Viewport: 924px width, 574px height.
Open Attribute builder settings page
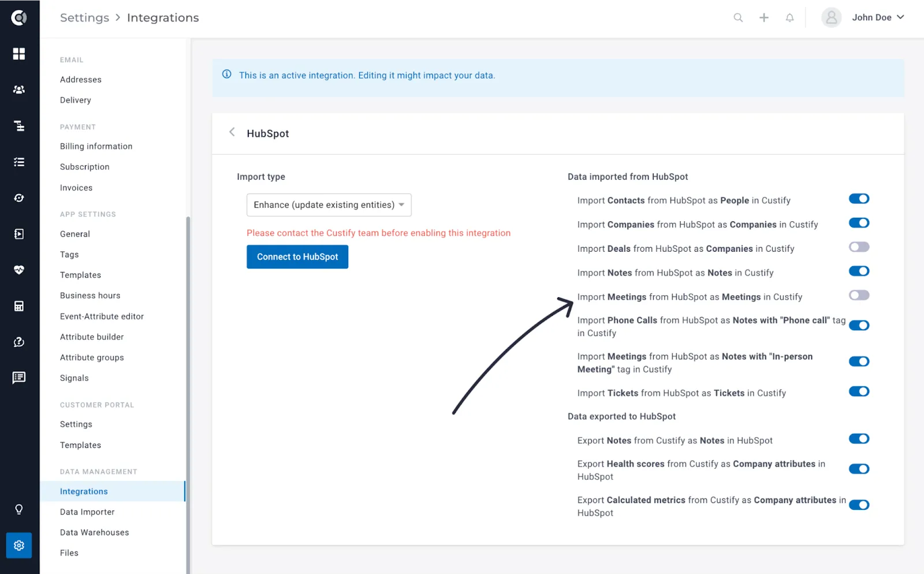[x=92, y=337]
